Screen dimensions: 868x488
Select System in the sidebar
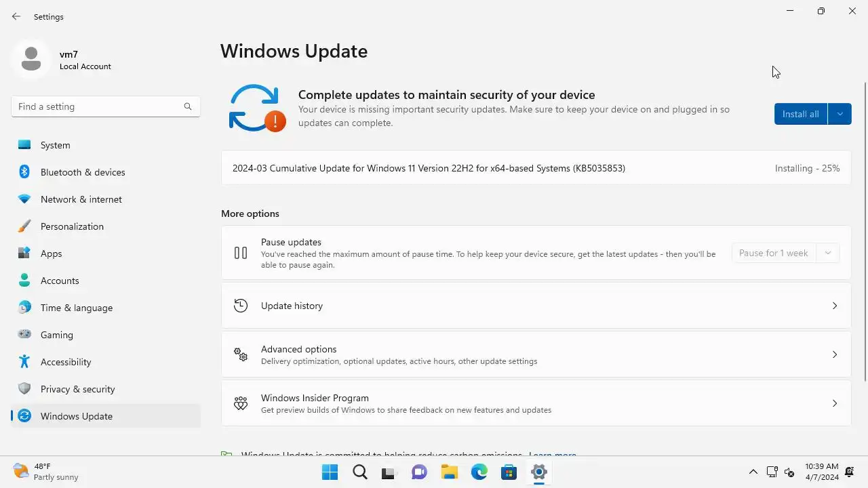coord(106,145)
